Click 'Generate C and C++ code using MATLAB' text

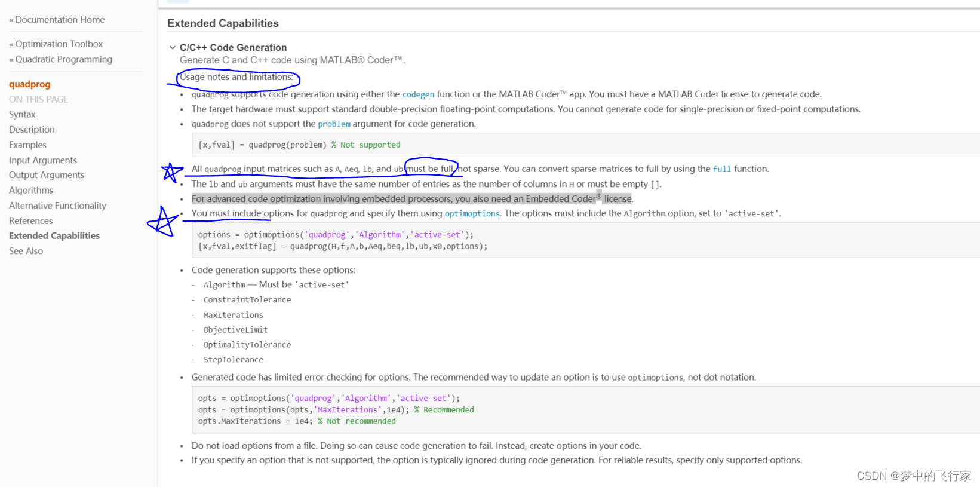(292, 60)
